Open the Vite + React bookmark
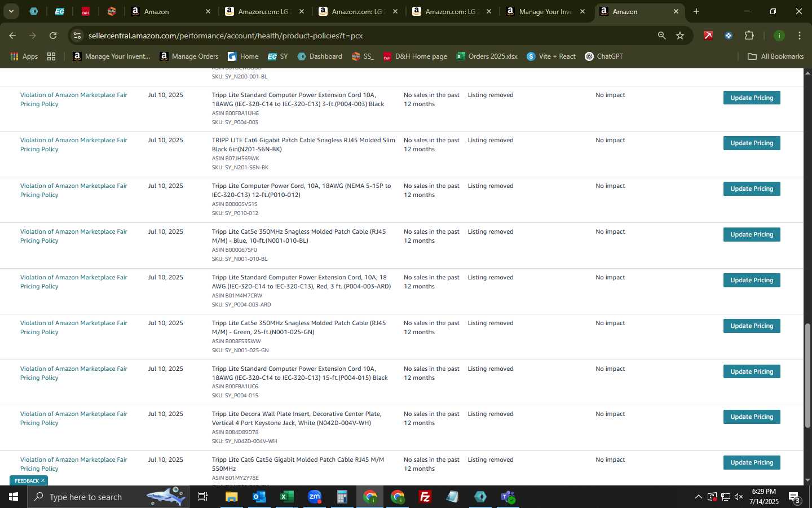 click(x=551, y=56)
